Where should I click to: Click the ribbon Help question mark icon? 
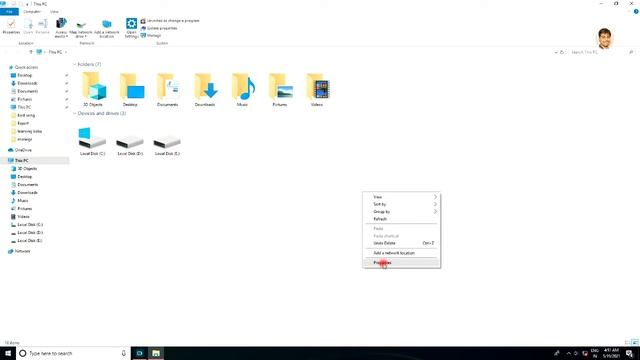(636, 12)
